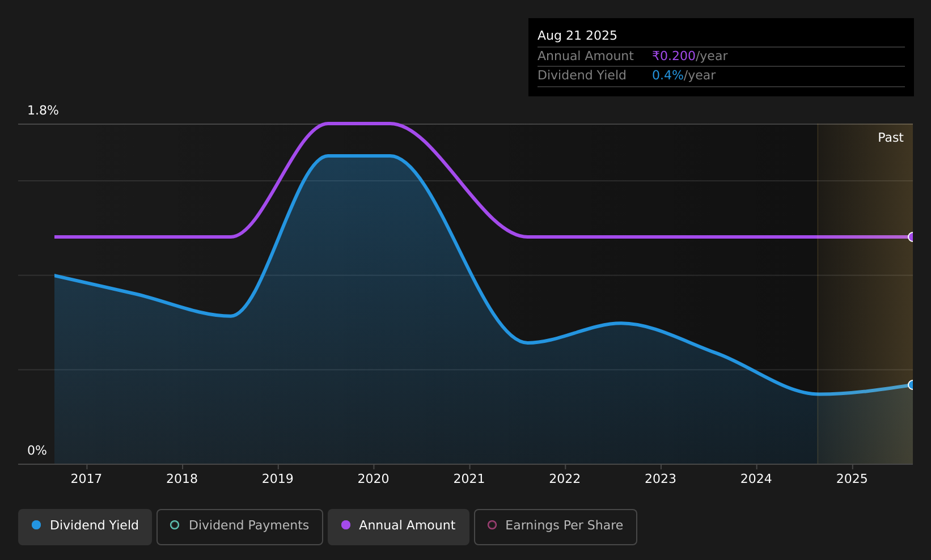Click the Aug 21 2025 tooltip date
This screenshot has height=560, width=931.
pos(577,36)
